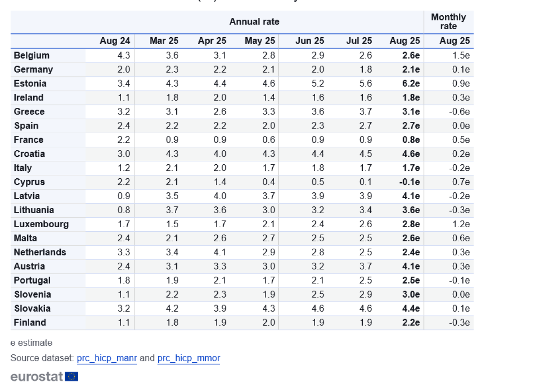Click the prc_hicp_manr dataset link

click(x=107, y=358)
